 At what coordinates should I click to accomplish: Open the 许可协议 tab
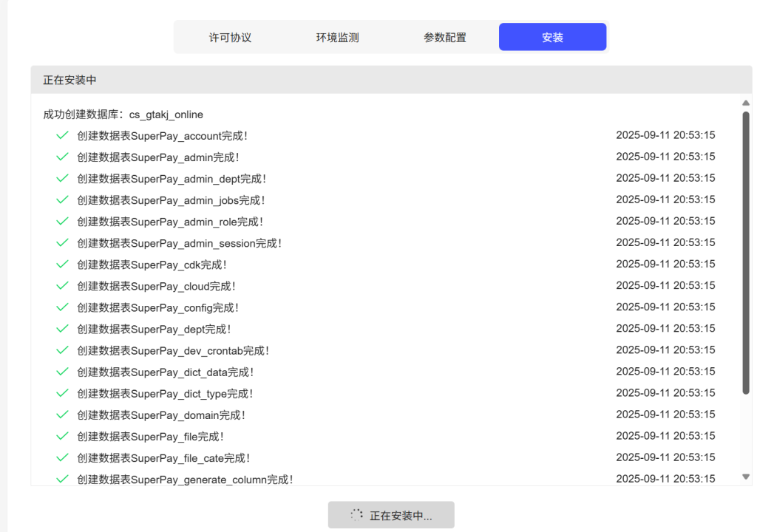pyautogui.click(x=230, y=37)
